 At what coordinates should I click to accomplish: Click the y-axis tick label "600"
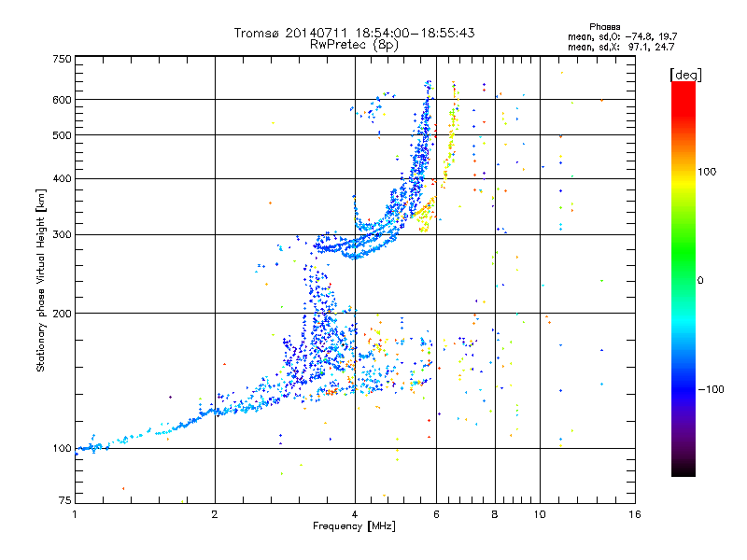pos(62,100)
